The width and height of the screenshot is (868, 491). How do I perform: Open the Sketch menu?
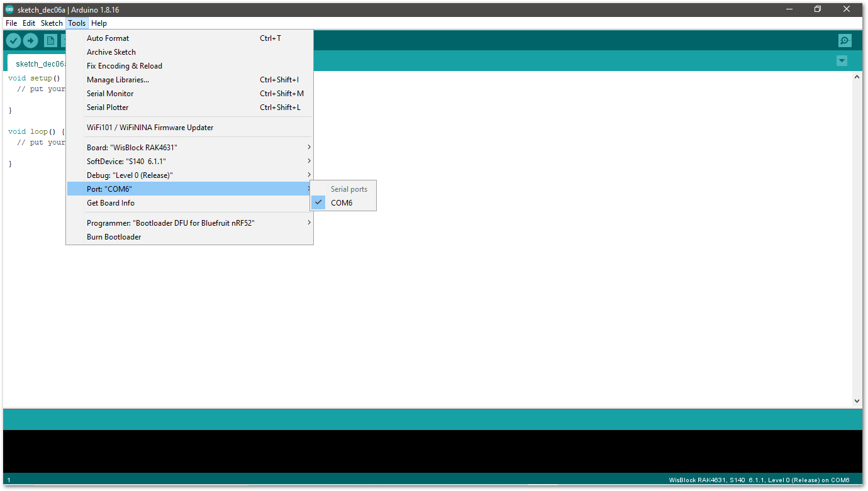click(x=52, y=23)
